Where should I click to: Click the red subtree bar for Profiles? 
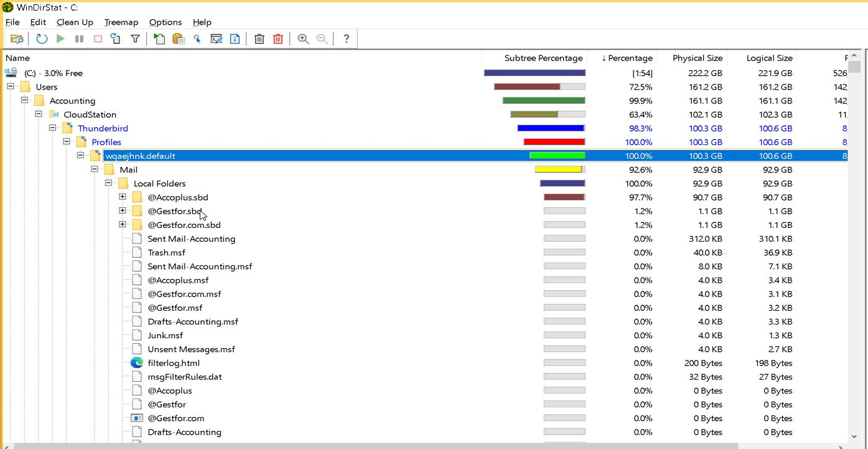tap(554, 142)
